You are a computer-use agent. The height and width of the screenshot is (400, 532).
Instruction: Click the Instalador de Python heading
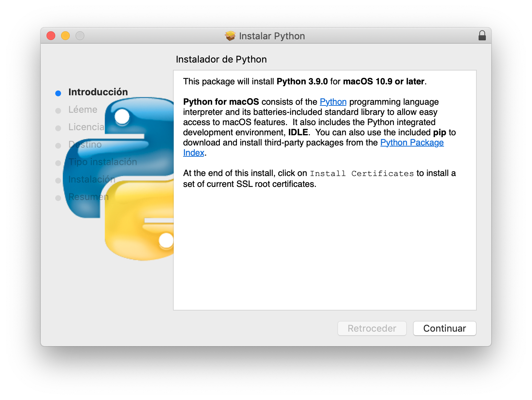221,59
